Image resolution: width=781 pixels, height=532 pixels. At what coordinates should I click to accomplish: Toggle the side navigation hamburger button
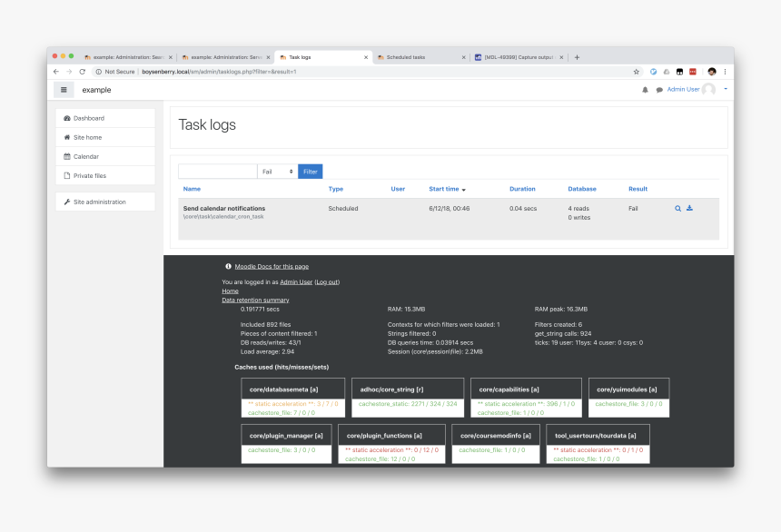(64, 90)
